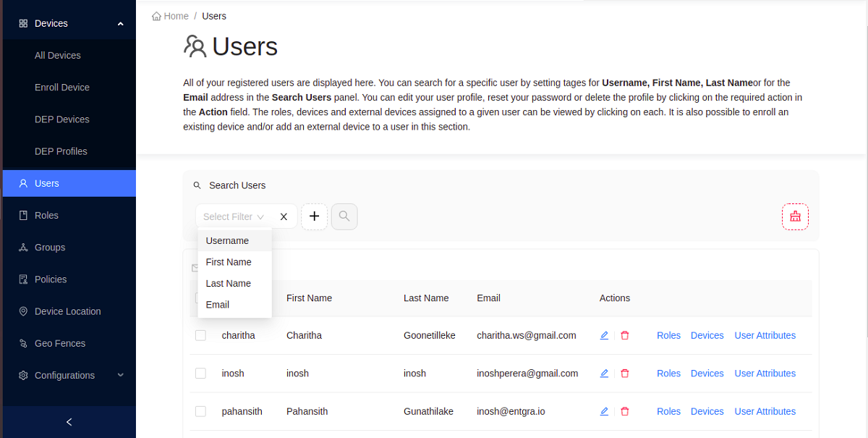
Task: Click the search magnifier button
Action: pos(344,216)
